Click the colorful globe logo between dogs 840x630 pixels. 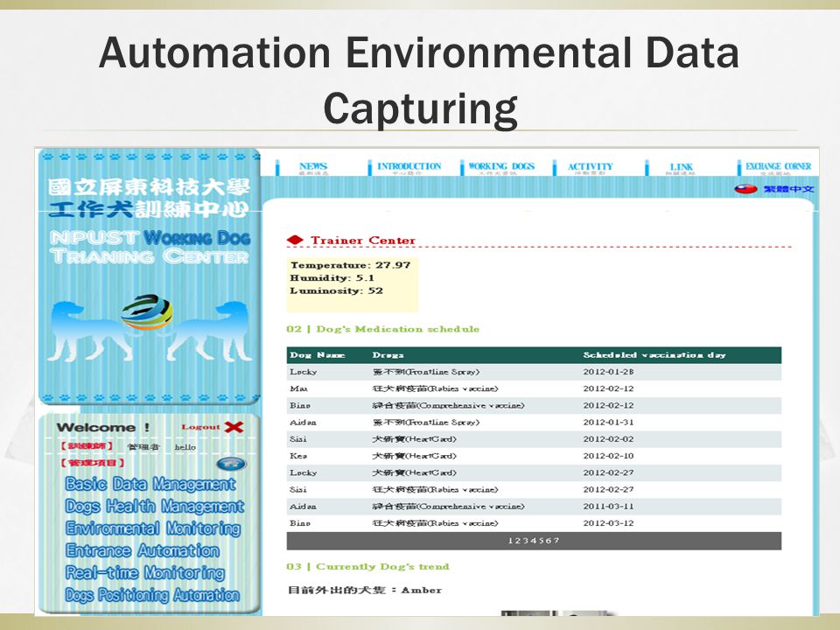(x=147, y=312)
